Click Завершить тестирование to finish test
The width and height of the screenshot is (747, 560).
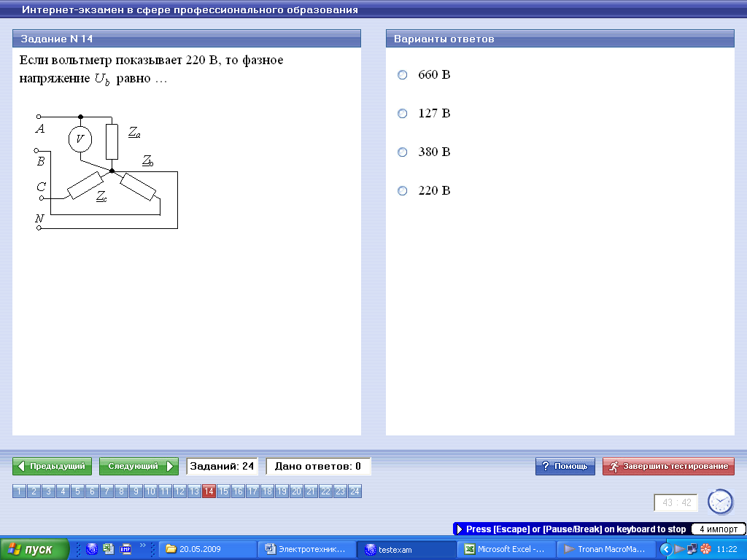pyautogui.click(x=668, y=466)
